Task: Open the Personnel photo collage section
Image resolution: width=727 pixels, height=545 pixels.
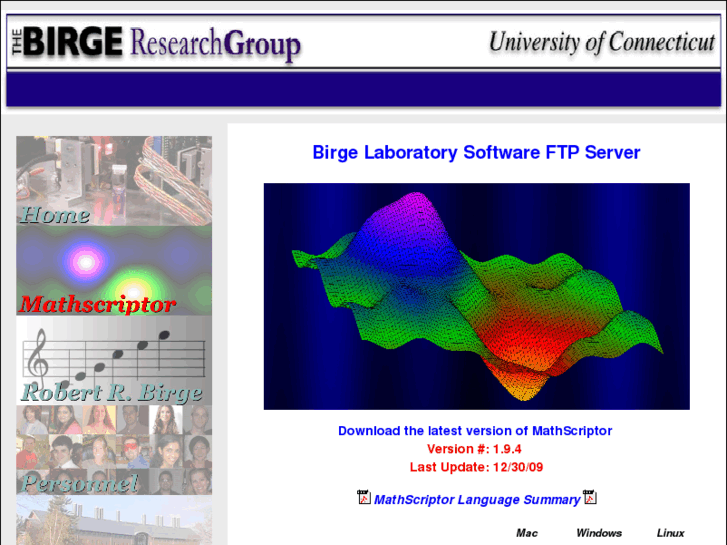Action: tap(114, 450)
